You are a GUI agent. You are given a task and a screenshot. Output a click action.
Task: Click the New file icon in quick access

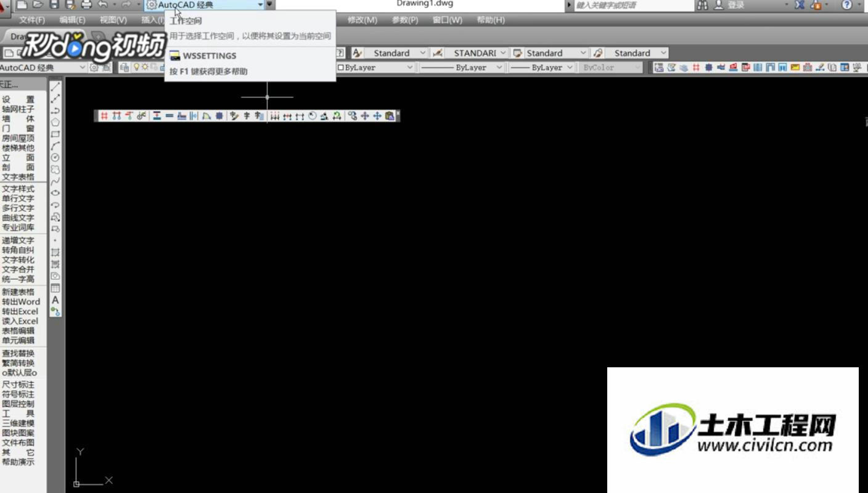click(x=22, y=5)
